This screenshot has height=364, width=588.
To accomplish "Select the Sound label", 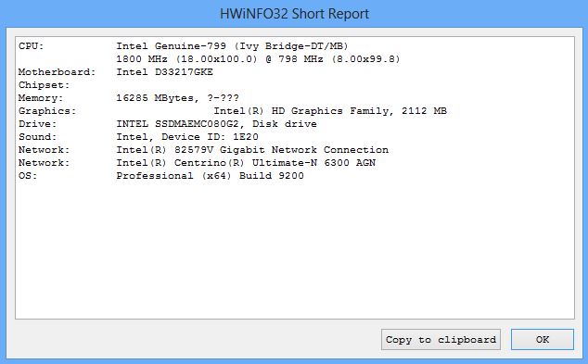I will click(37, 137).
